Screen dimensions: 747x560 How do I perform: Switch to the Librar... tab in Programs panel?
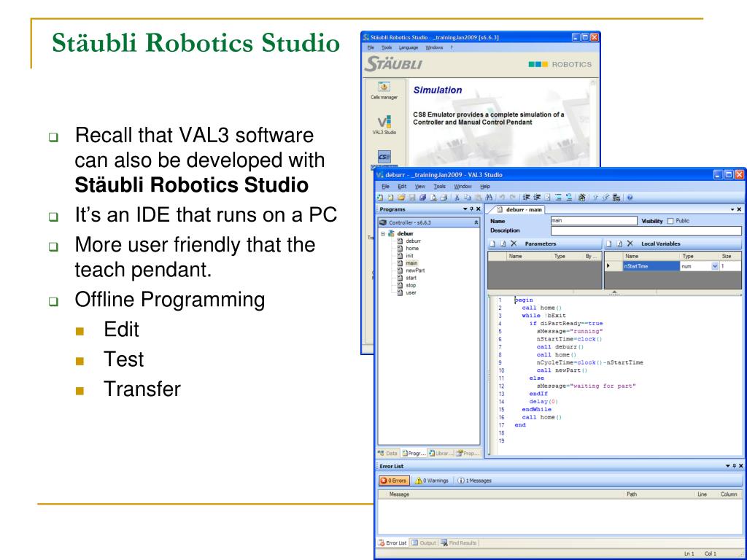click(440, 454)
